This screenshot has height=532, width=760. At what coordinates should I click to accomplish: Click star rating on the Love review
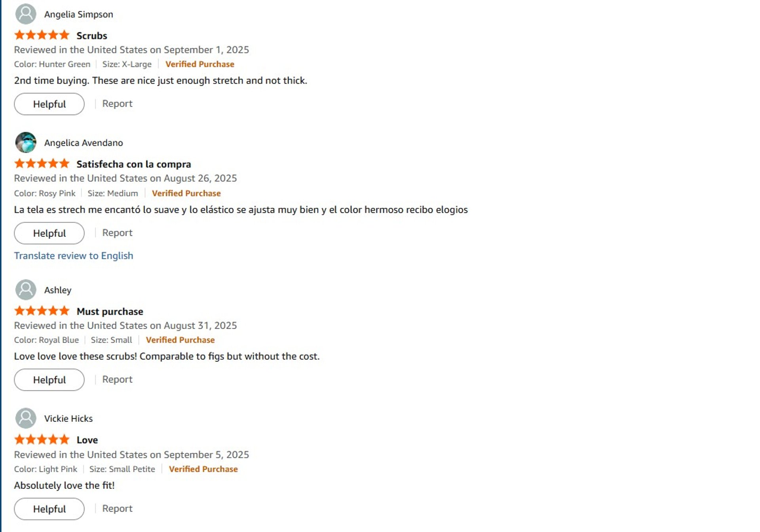point(42,439)
